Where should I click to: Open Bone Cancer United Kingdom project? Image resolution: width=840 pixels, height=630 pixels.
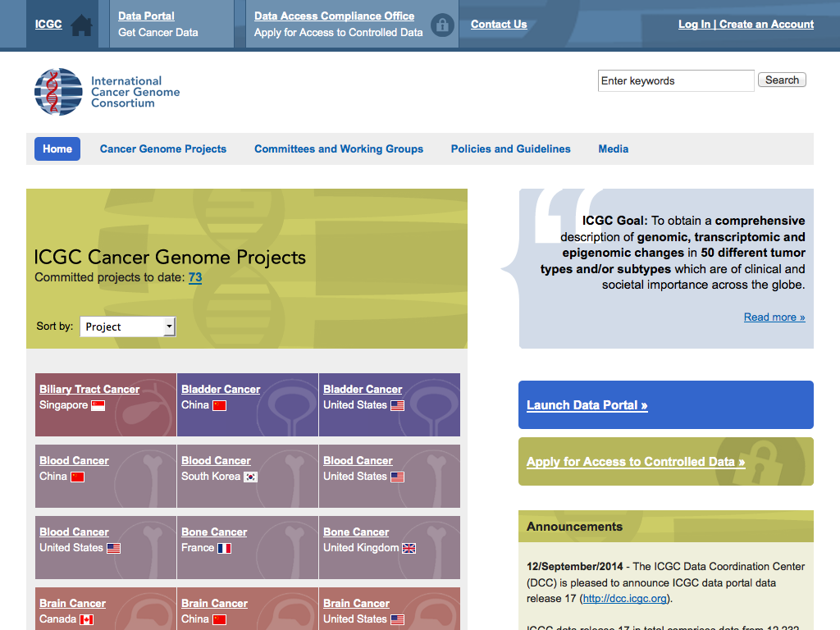click(356, 532)
